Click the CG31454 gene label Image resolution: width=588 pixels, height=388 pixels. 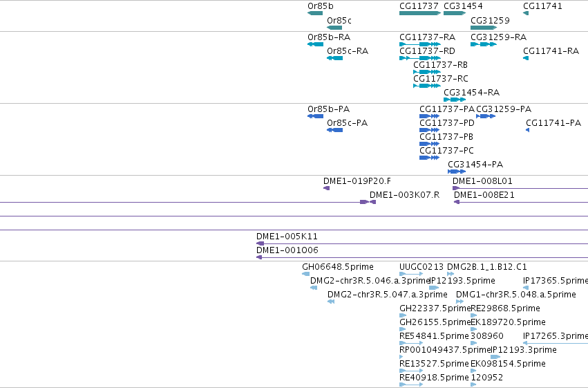click(463, 6)
